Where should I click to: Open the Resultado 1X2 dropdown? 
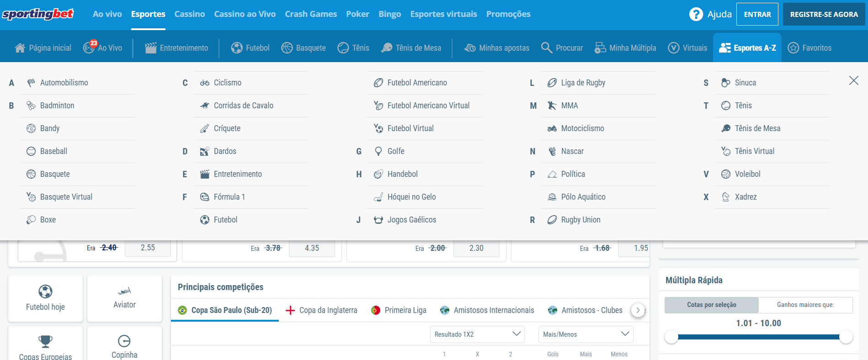tap(477, 334)
